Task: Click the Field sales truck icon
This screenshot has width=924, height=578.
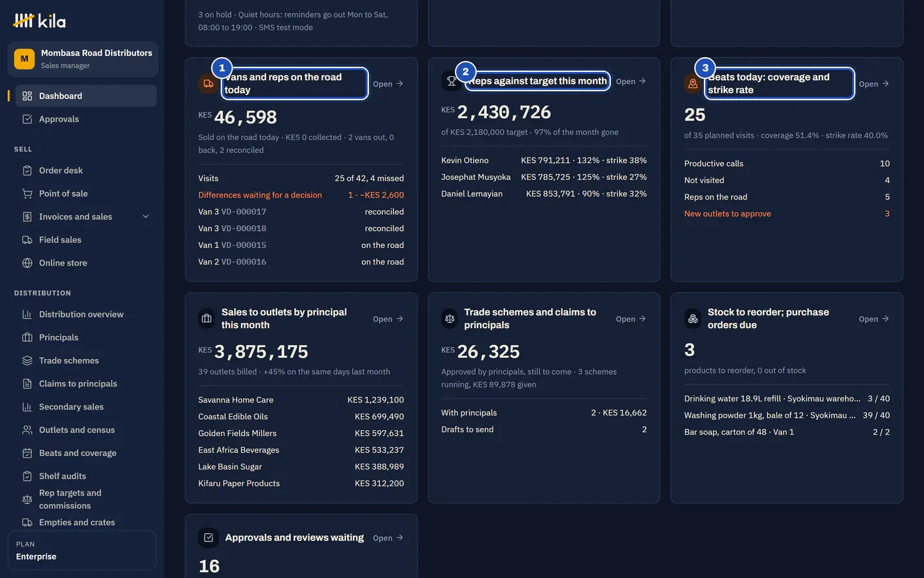Action: (27, 240)
